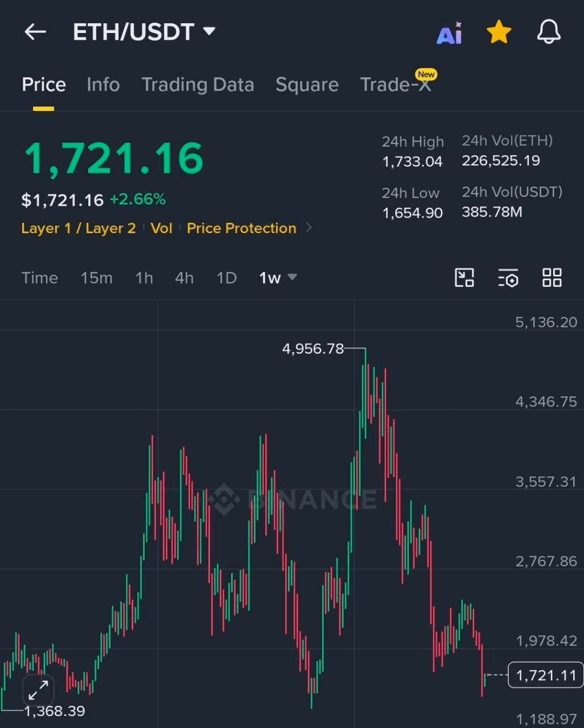Toggle the favorite star icon

[499, 32]
